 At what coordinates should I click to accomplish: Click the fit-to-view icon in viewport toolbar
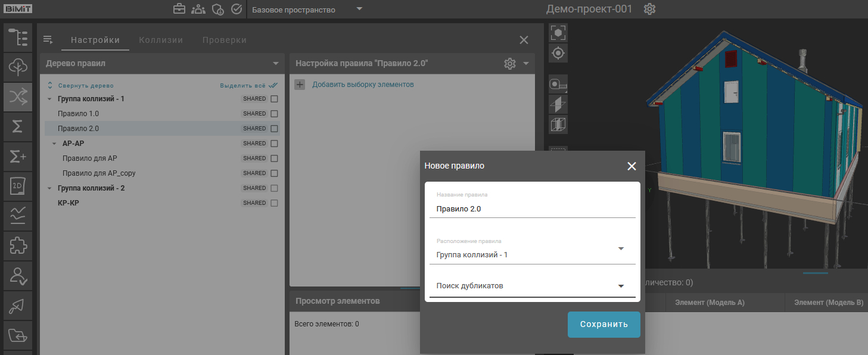tap(558, 33)
